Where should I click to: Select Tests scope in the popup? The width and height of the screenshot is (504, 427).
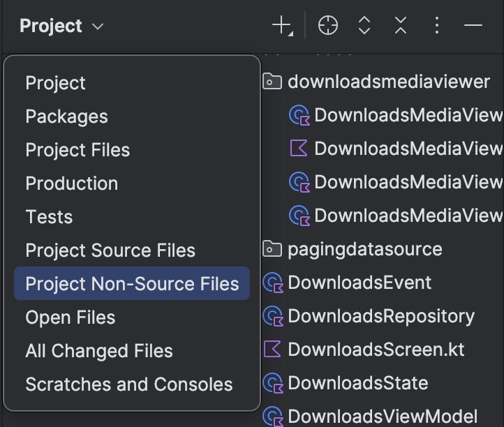click(x=49, y=216)
